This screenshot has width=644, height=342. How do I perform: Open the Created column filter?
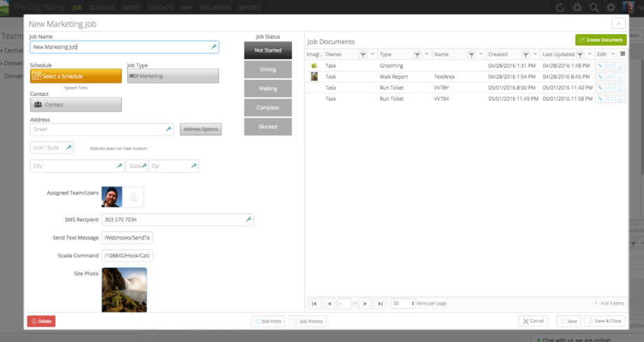click(525, 54)
